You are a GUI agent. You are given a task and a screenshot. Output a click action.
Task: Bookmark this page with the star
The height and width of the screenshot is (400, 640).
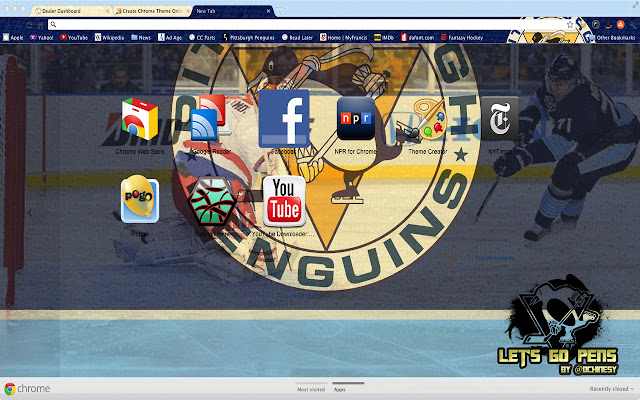pos(570,24)
